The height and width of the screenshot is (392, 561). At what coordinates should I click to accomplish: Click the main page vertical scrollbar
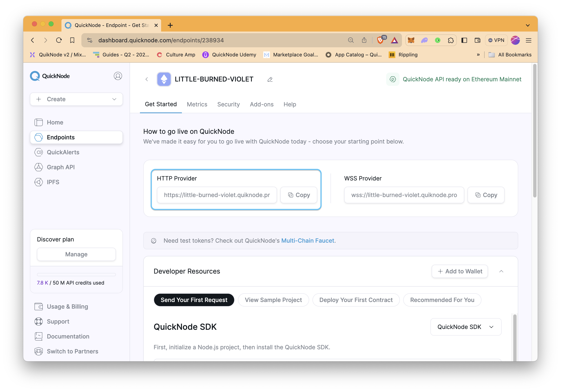pyautogui.click(x=535, y=131)
